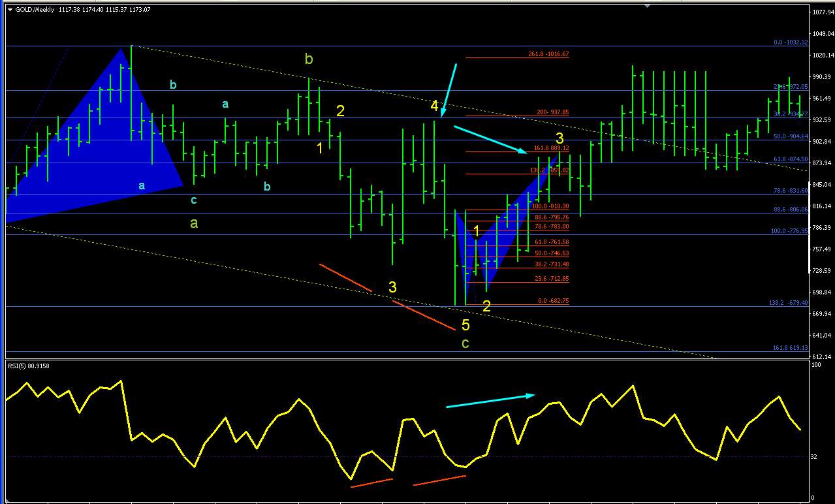Open the chart menu triangle beside GOLD,Weekly
Image resolution: width=835 pixels, height=504 pixels.
pos(10,10)
